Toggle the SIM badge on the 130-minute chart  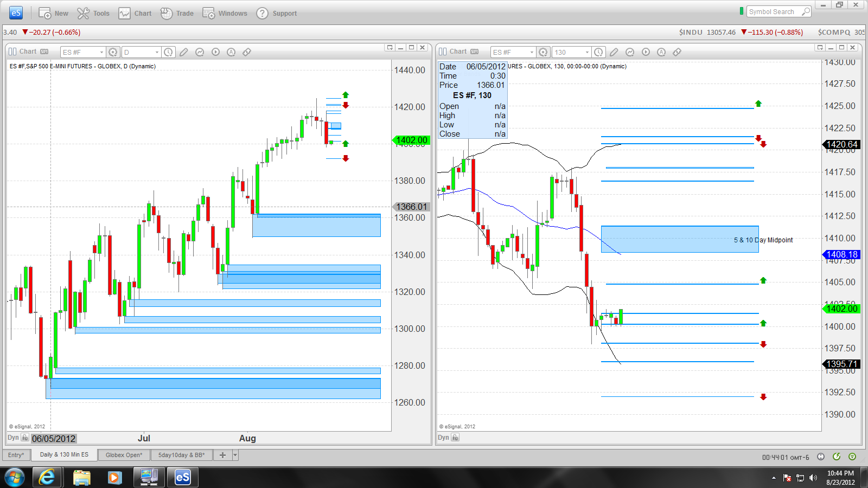[475, 52]
